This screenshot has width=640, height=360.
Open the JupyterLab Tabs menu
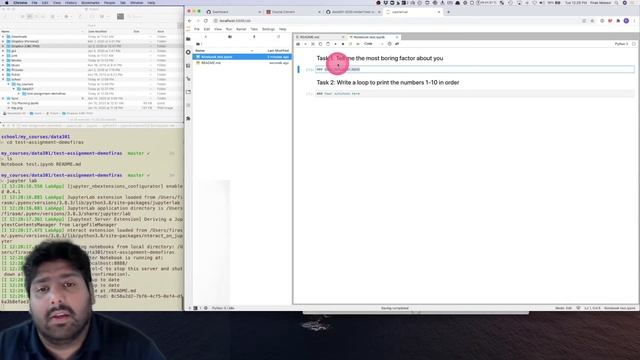254,29
